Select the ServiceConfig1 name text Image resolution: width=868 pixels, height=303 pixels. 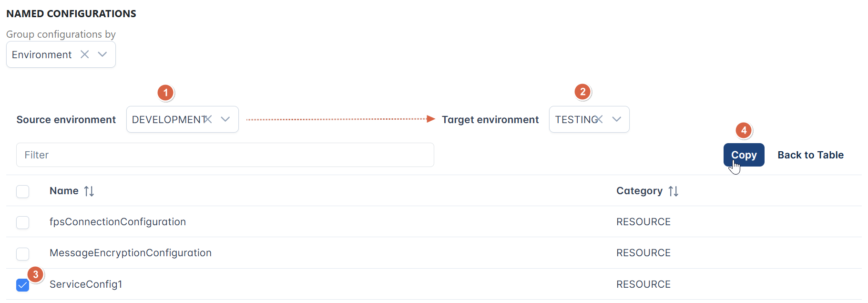86,284
